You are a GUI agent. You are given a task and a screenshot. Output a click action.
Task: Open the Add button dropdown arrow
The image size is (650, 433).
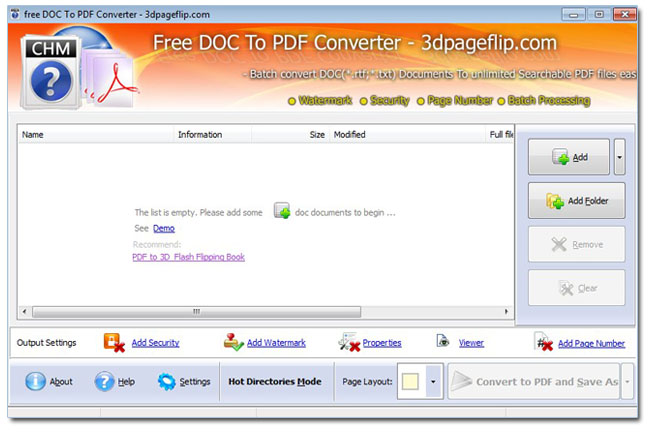pyautogui.click(x=619, y=157)
